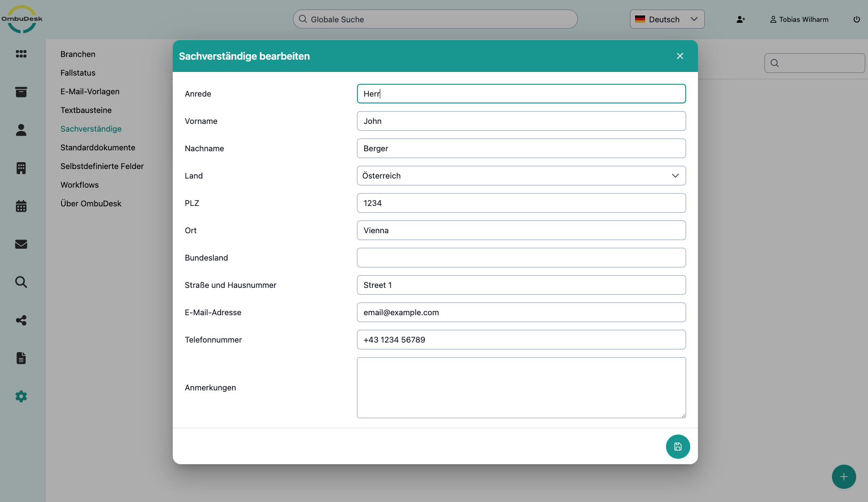868x502 pixels.
Task: Open E-Mail-Vorlagen in settings menu
Action: [x=90, y=92]
